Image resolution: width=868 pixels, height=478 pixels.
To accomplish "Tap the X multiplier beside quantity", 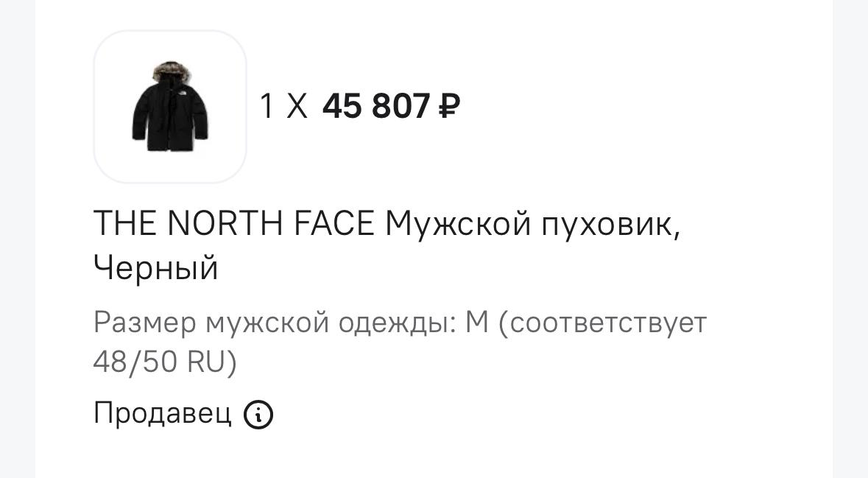I will coord(297,107).
